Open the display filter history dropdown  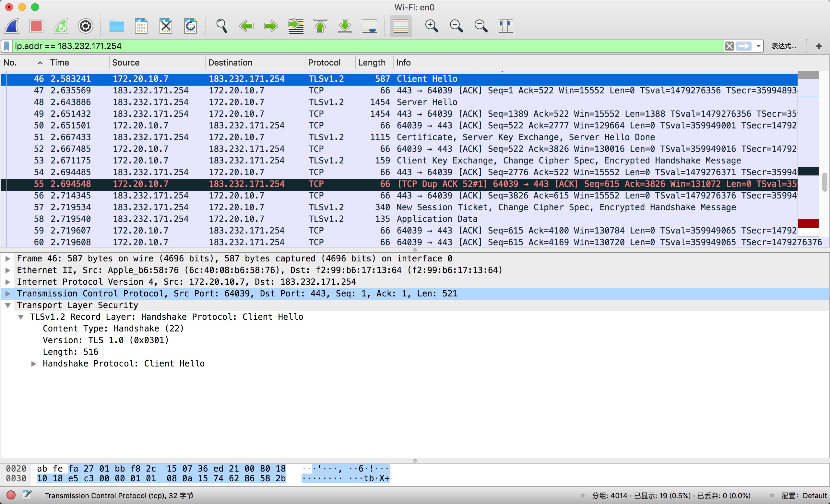[758, 46]
